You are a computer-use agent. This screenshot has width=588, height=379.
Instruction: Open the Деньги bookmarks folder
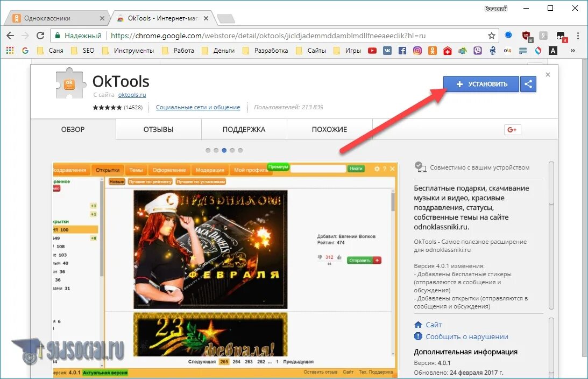pyautogui.click(x=218, y=51)
